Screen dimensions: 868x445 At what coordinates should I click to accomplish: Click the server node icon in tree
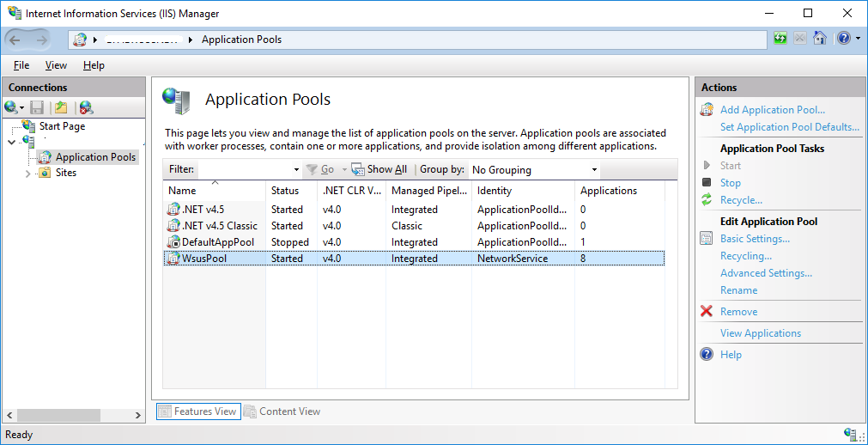[x=28, y=141]
